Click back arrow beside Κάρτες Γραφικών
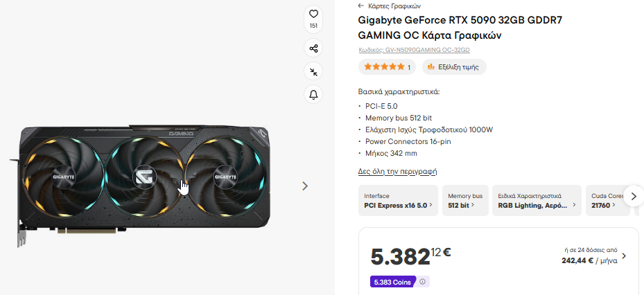Image resolution: width=644 pixels, height=295 pixels. click(x=361, y=6)
